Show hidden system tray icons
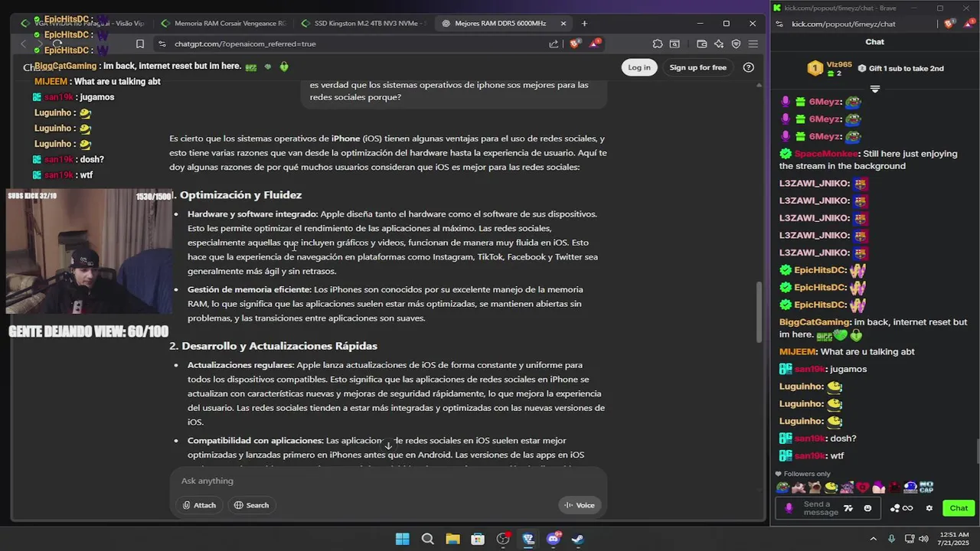 point(874,539)
